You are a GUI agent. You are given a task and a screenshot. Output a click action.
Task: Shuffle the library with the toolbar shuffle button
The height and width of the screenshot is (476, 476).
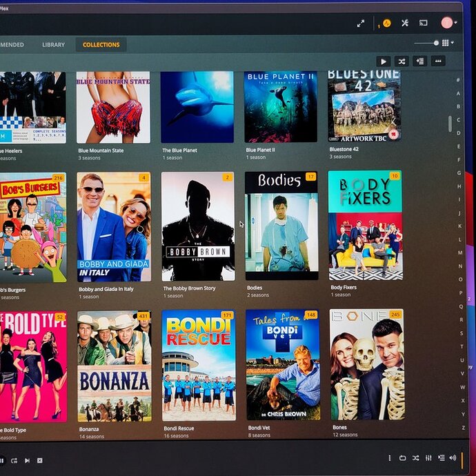[x=401, y=61]
